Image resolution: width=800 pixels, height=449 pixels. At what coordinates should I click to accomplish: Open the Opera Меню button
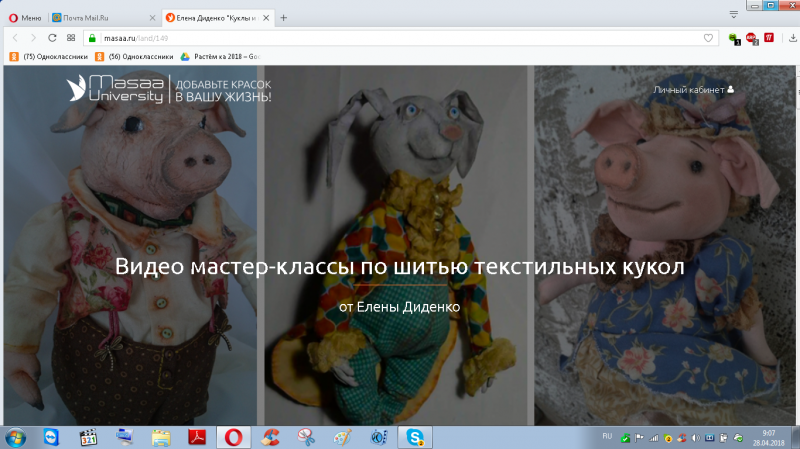click(25, 18)
